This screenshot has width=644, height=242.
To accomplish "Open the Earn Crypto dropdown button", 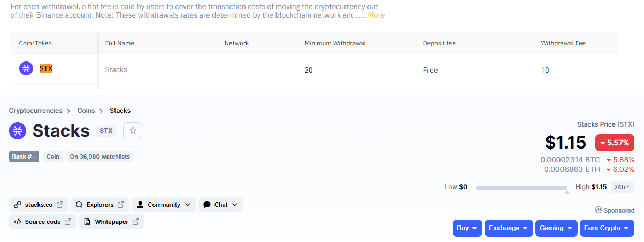I will pyautogui.click(x=607, y=228).
